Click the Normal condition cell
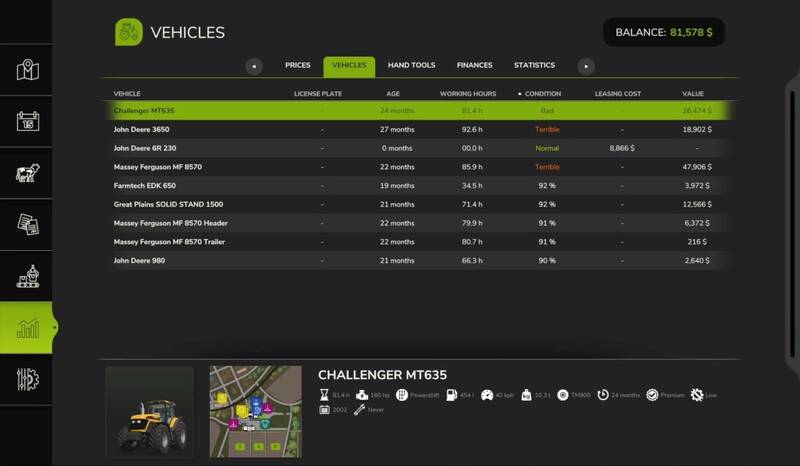This screenshot has height=466, width=800. 547,148
